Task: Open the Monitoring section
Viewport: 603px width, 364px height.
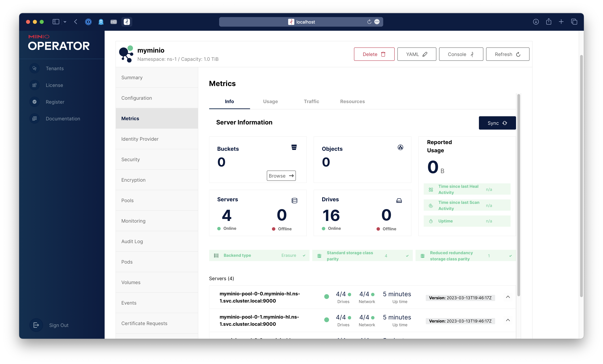Action: (x=157, y=221)
